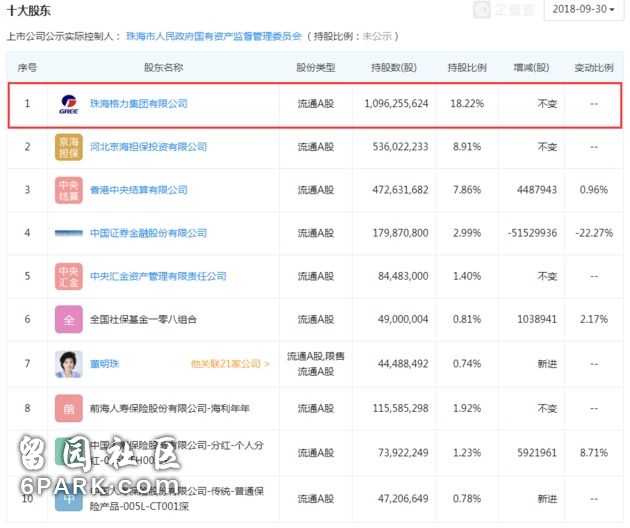Open 他关联21家公司 related companies link
Viewport: 630px width, 528px height.
pos(230,364)
